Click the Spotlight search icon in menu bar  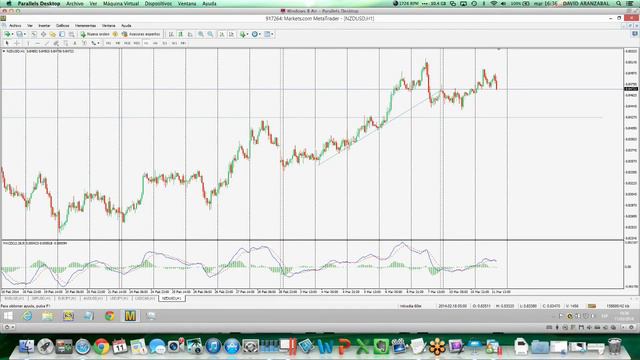[619, 3]
